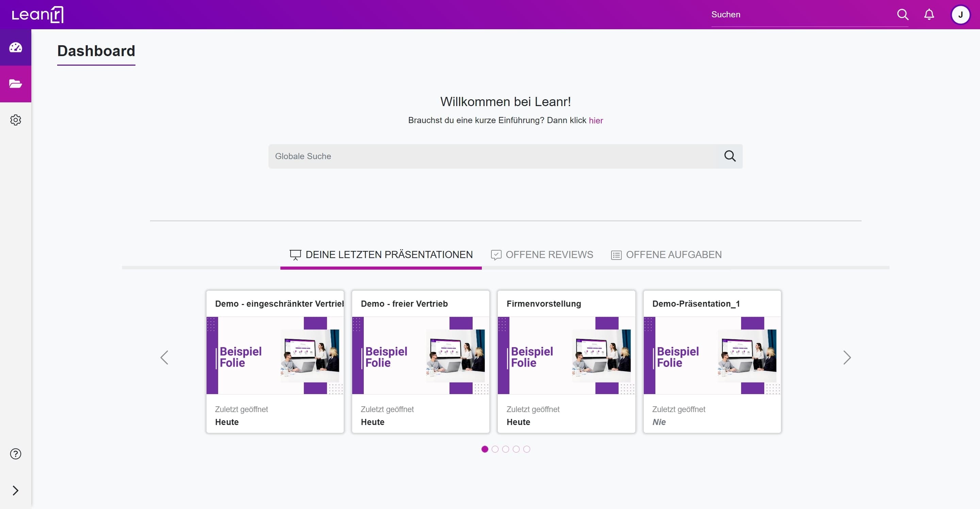The height and width of the screenshot is (509, 980).
Task: Open the Dashboard speedometer sidebar icon
Action: point(16,48)
